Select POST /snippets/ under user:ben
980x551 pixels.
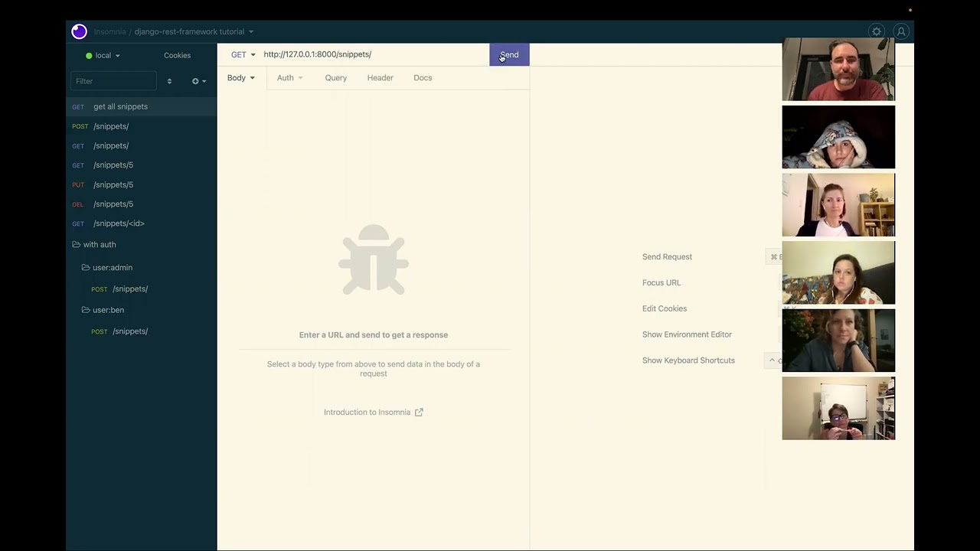[142, 331]
